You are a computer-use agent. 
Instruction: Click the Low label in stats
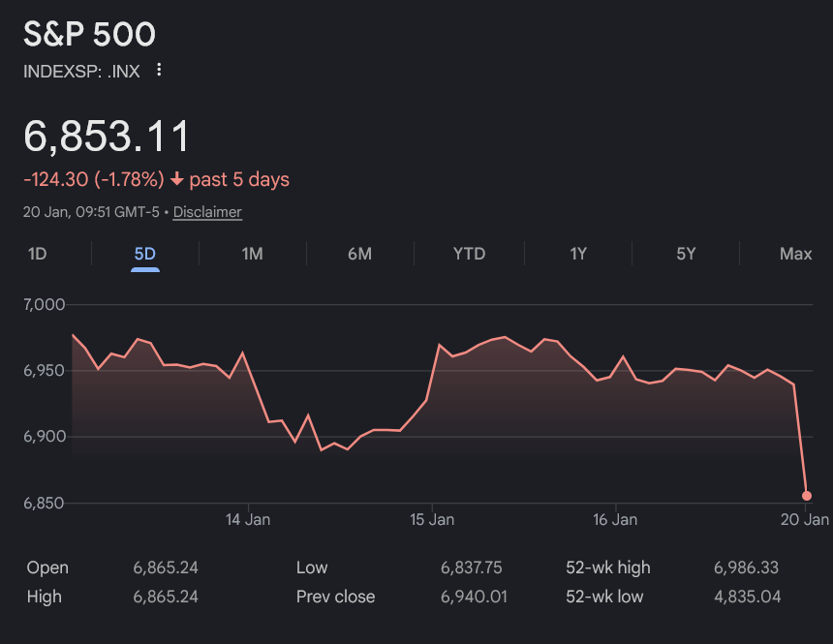point(312,567)
